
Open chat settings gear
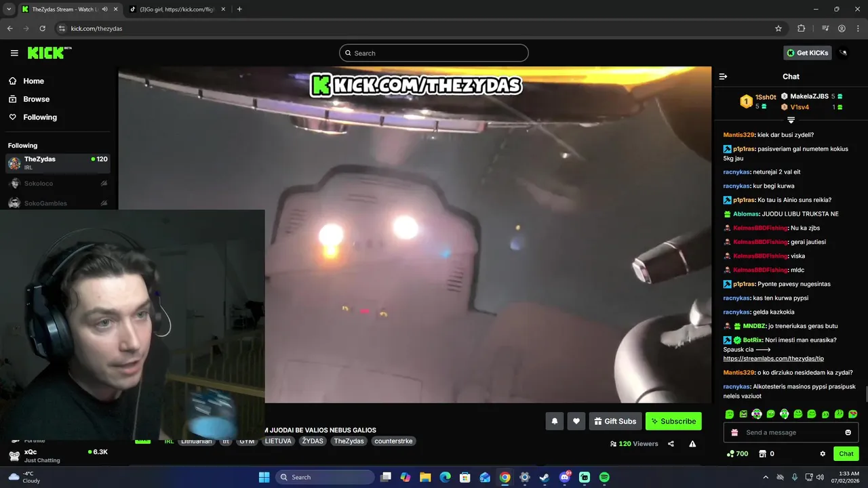[823, 453]
